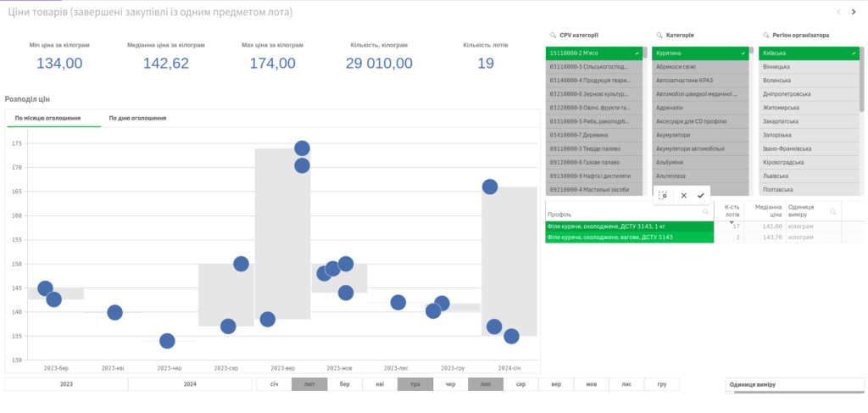868x413 pixels.
Task: Click search icon in Одиниця виміру column
Action: (833, 211)
